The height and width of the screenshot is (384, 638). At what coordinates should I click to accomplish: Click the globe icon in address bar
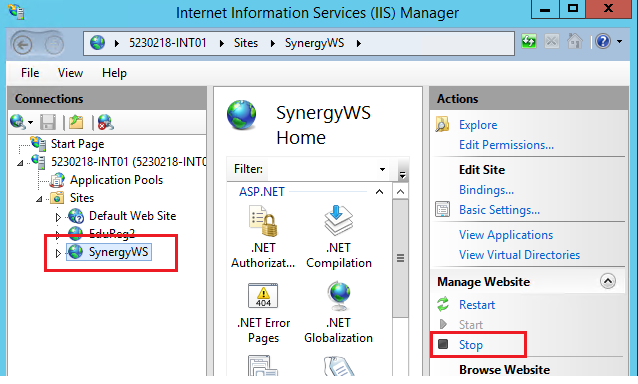98,43
